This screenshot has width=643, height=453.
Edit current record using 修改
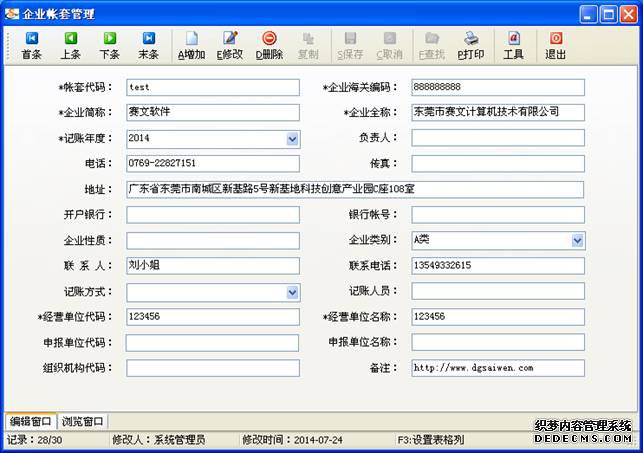[230, 45]
